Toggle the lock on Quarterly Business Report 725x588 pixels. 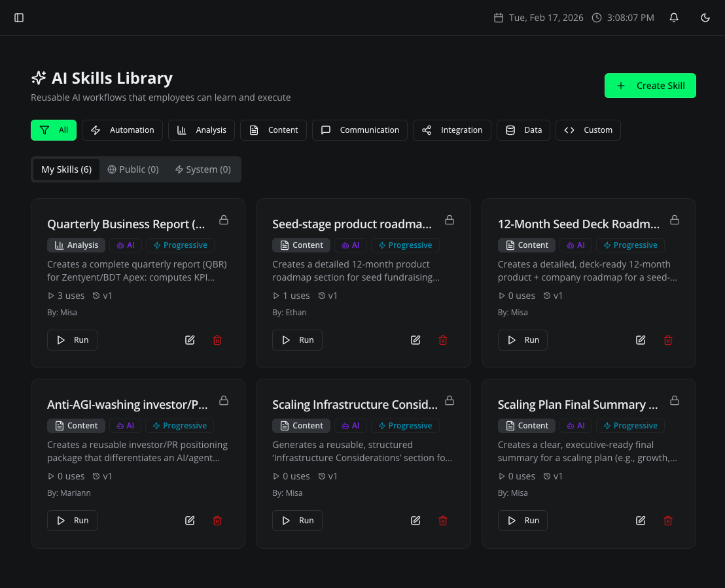click(223, 220)
